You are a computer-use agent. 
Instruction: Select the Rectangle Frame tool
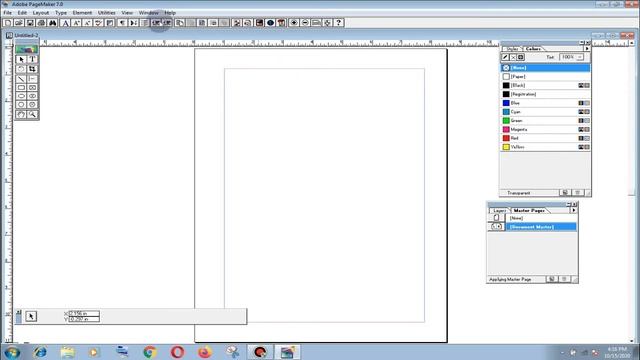pyautogui.click(x=32, y=87)
